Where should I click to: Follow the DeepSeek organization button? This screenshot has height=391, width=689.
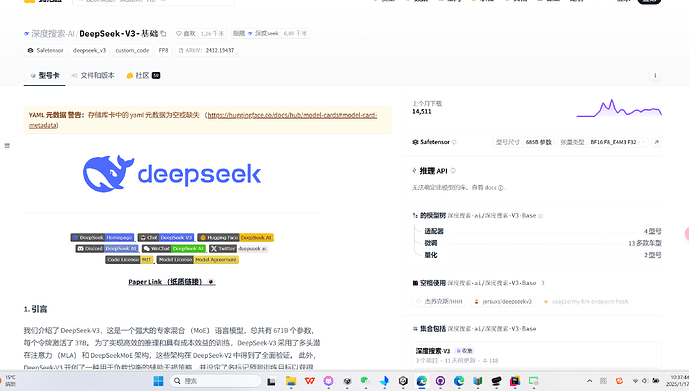click(256, 33)
